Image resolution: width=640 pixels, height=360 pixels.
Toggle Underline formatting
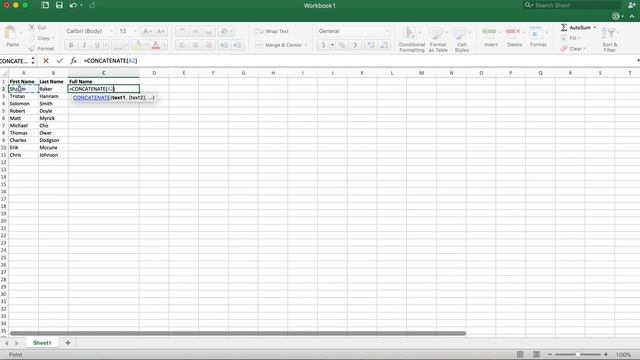point(97,44)
